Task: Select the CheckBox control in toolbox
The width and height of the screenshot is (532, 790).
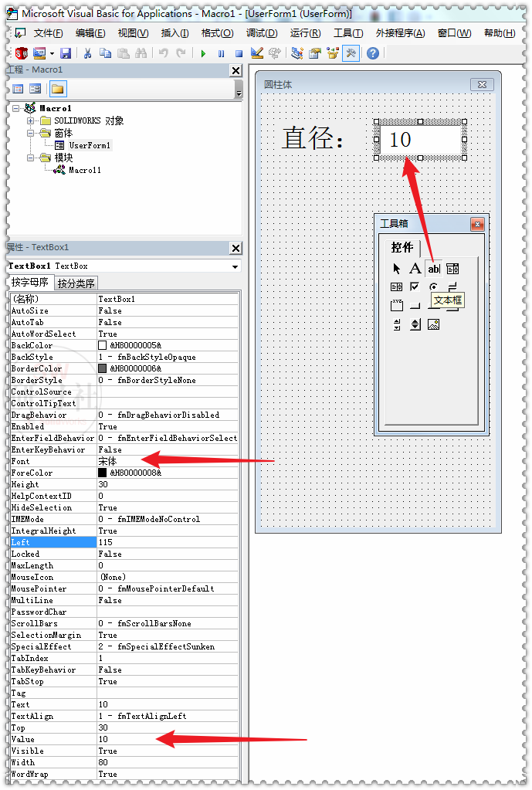Action: pyautogui.click(x=415, y=287)
